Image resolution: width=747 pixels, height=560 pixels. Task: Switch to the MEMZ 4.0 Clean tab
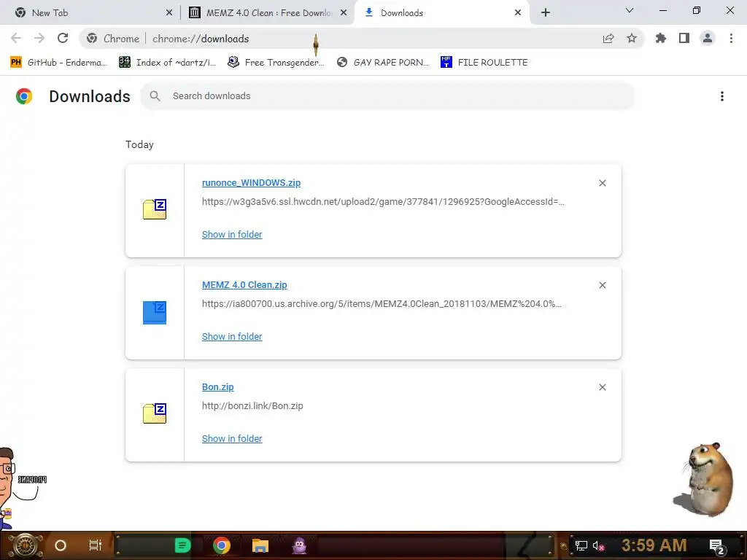coord(267,13)
